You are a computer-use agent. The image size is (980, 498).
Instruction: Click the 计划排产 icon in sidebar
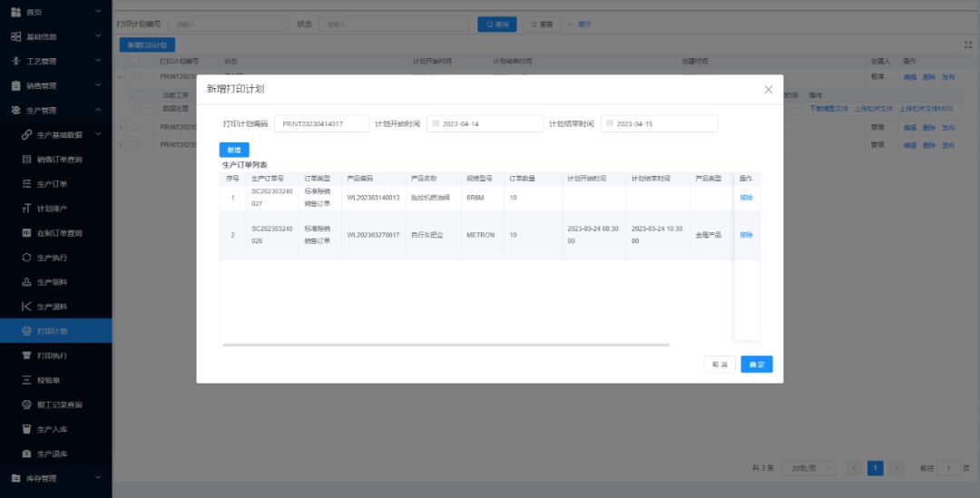click(26, 209)
